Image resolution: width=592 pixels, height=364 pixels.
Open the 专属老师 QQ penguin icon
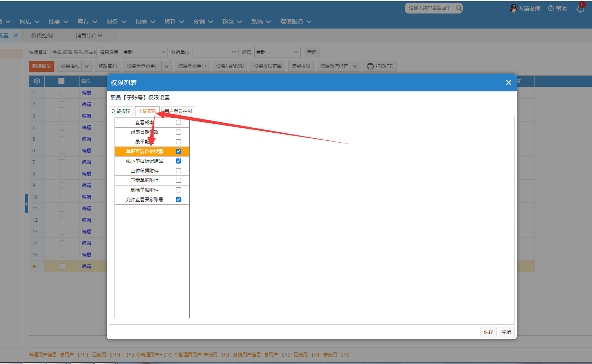pos(514,8)
